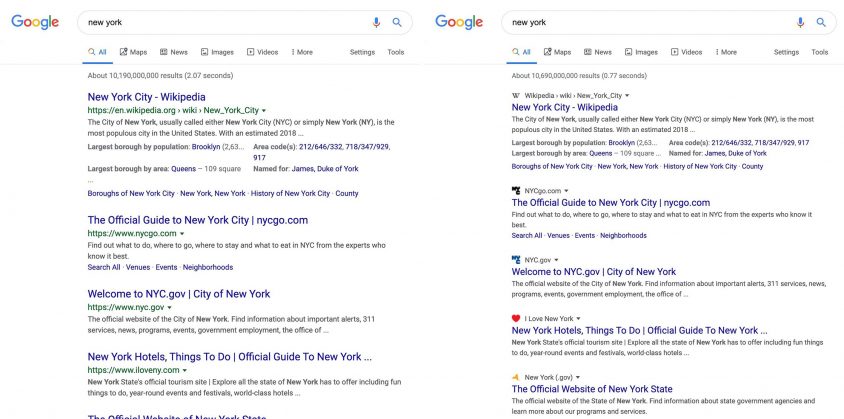Viewport: 844px width, 419px height.
Task: Click I Love New York heart favicon
Action: coord(516,318)
